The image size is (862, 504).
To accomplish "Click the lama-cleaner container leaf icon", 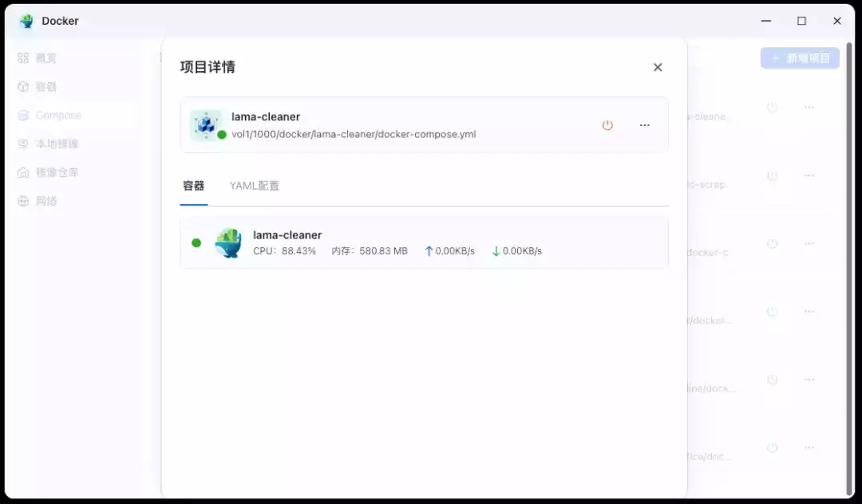I will click(x=228, y=242).
